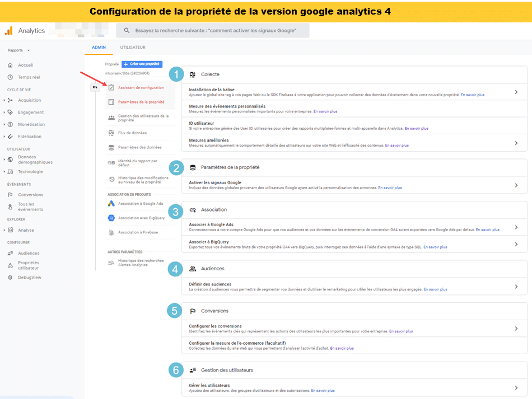Viewport: 532px width, 399px height.
Task: Expand Associer à BigQuery chevron
Action: pos(516,245)
